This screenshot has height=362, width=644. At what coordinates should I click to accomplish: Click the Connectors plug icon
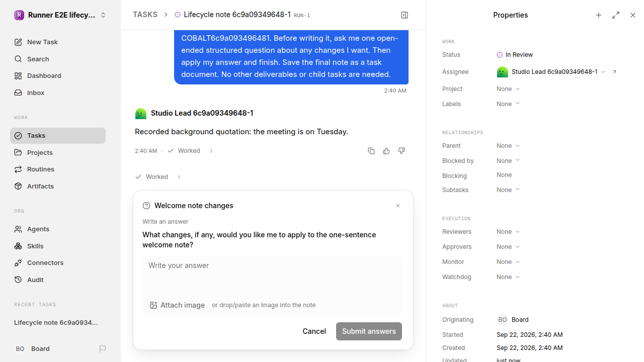[x=18, y=262]
